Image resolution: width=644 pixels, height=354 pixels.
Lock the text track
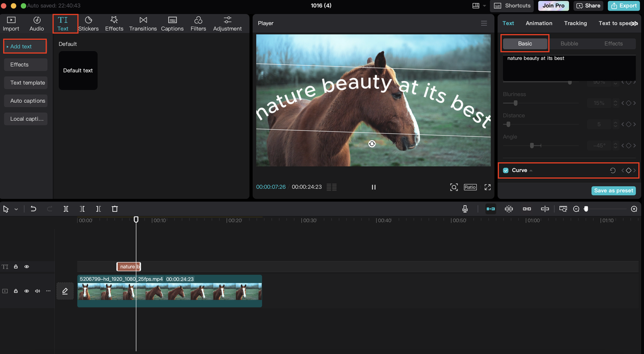(x=16, y=267)
